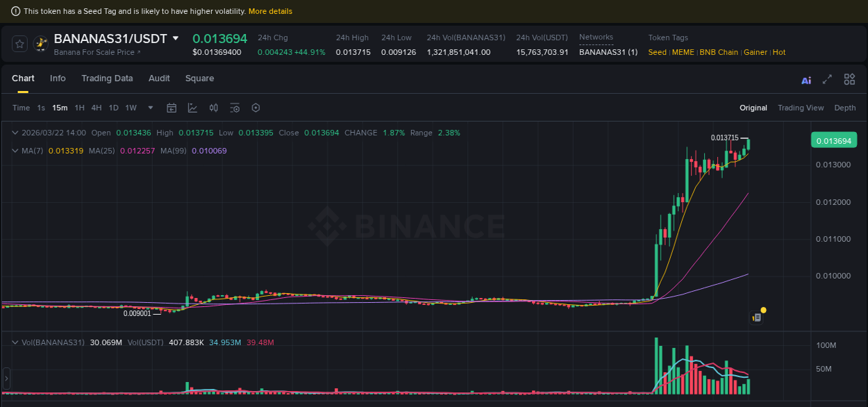Open More details about the Seed Tag

coord(270,11)
